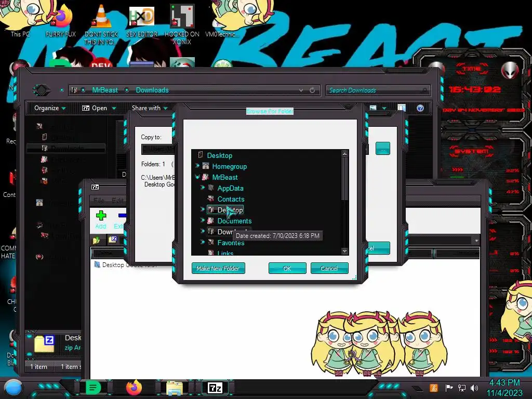Open dropdown arrow beside Open button
The image size is (532, 399).
click(x=114, y=109)
